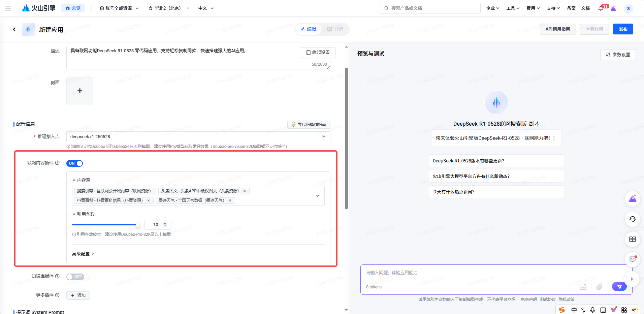Open the API调用指南 button
The height and width of the screenshot is (314, 644).
[558, 29]
